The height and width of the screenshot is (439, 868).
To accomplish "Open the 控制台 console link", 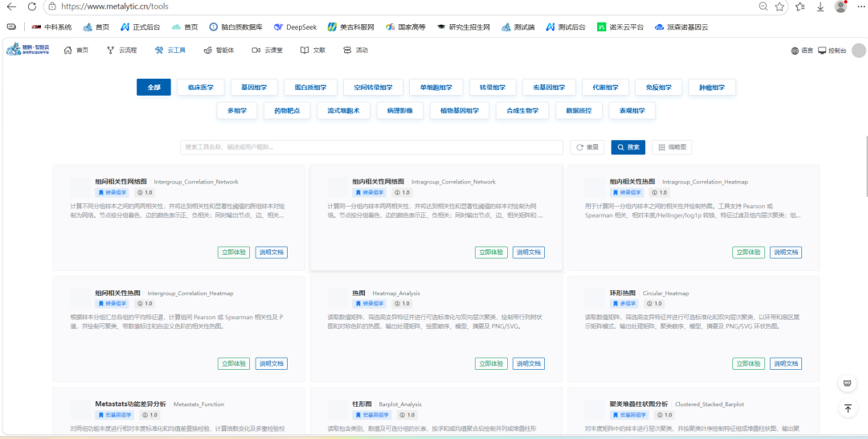I will [833, 51].
